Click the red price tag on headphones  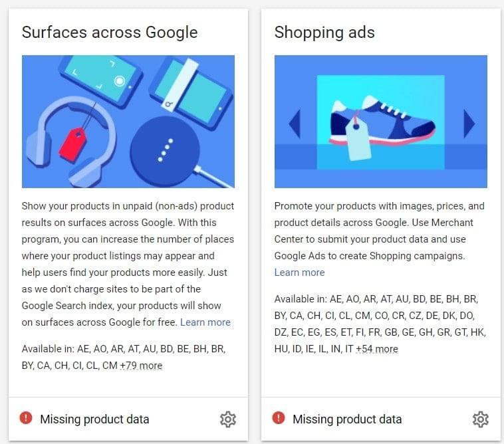pyautogui.click(x=72, y=143)
